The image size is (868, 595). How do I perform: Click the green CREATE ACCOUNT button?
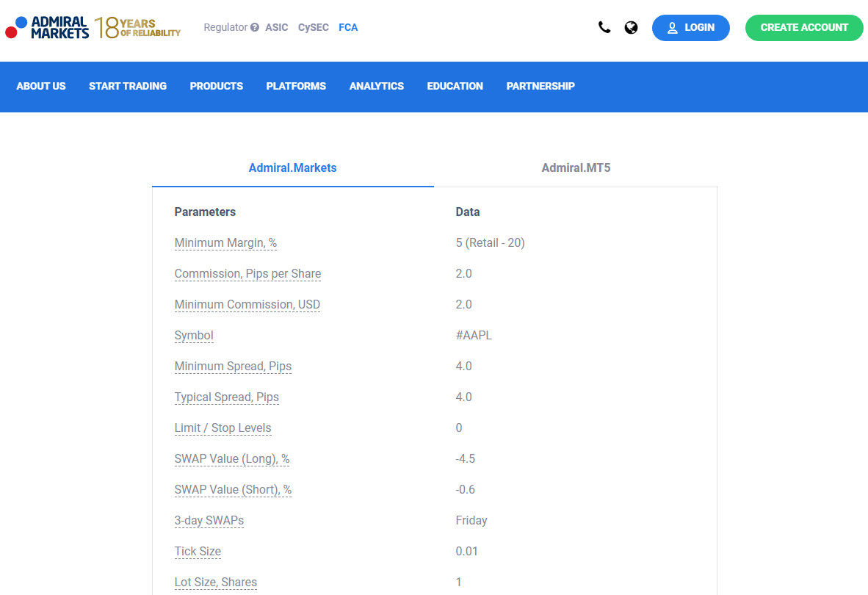[804, 28]
